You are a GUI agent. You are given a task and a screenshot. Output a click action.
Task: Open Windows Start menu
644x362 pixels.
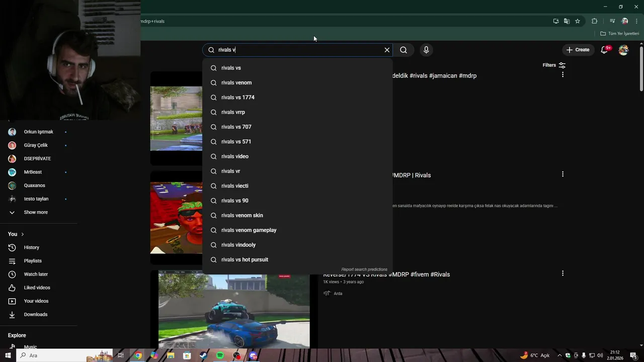pos(8,355)
